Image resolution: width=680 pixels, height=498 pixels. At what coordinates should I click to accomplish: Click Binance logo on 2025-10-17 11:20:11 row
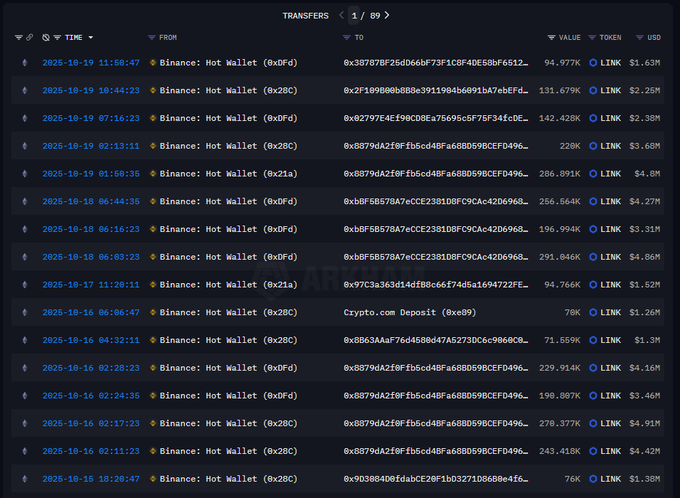click(153, 285)
